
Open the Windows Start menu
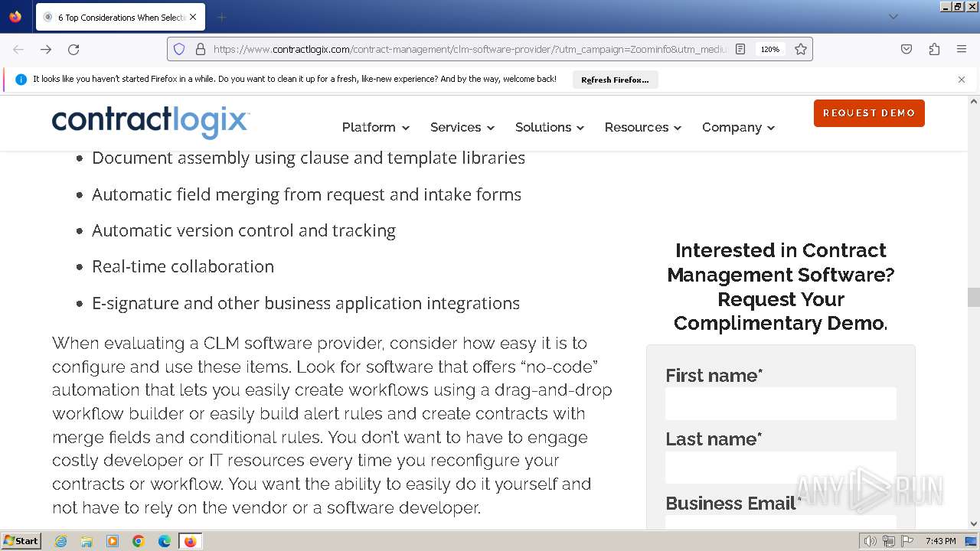21,541
